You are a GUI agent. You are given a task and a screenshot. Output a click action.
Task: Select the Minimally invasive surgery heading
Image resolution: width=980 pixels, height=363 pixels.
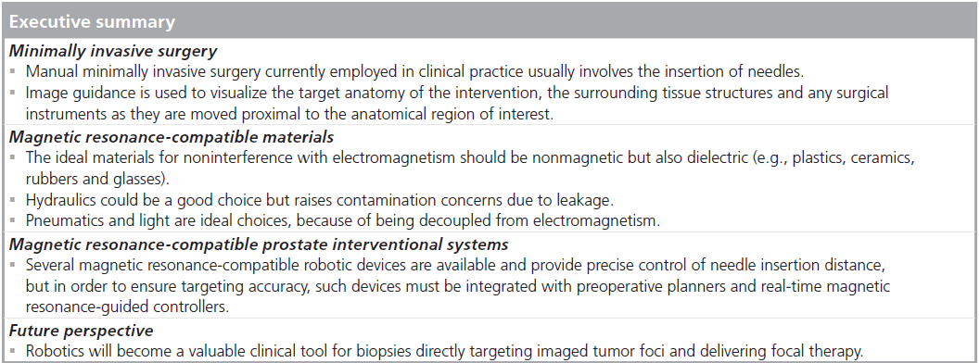113,52
